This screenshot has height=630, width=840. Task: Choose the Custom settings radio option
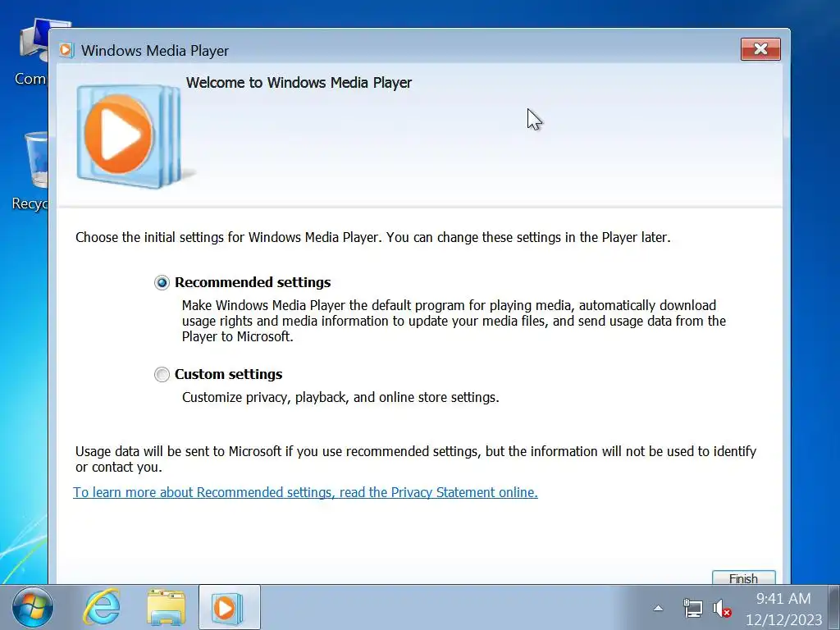click(x=162, y=374)
